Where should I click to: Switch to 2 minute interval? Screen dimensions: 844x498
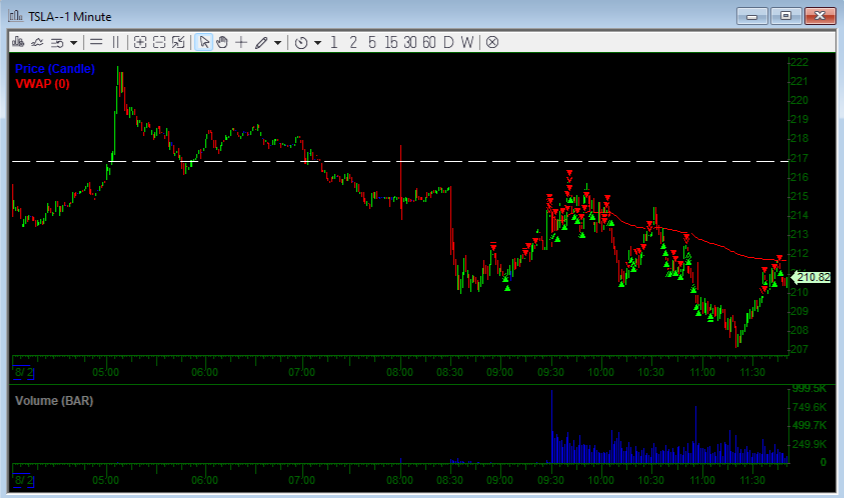(353, 42)
